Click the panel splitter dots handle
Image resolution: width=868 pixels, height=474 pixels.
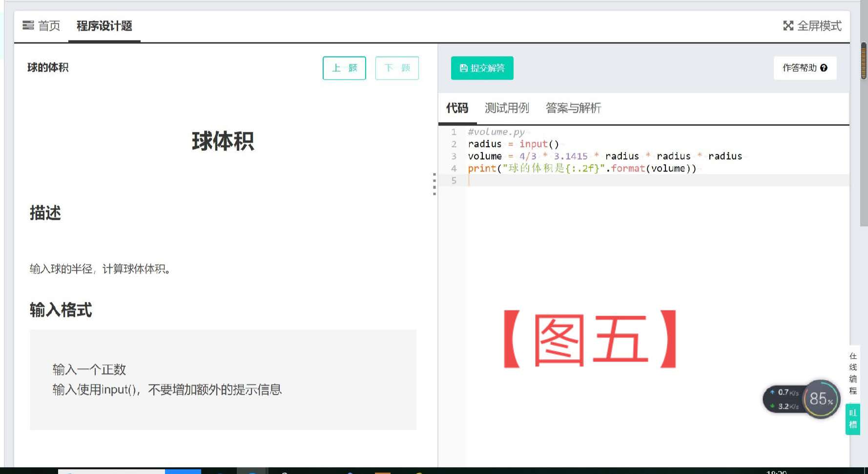(434, 184)
